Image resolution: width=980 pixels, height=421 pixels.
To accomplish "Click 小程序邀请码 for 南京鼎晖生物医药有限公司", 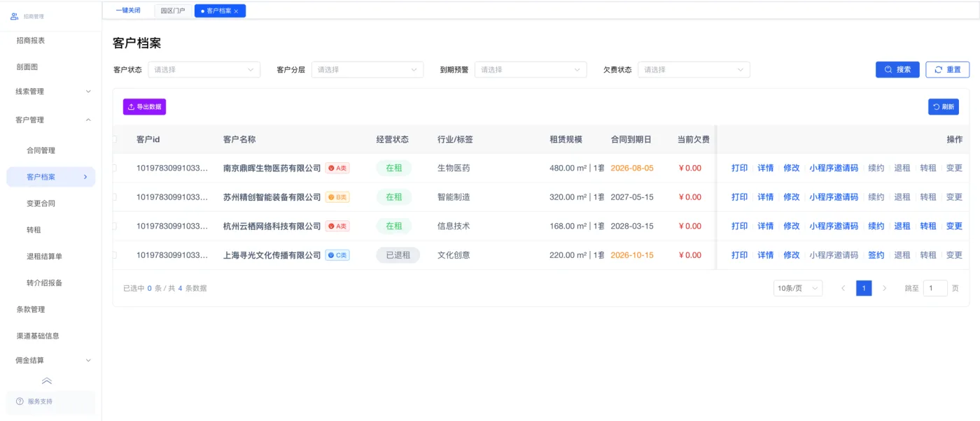I will pyautogui.click(x=834, y=168).
